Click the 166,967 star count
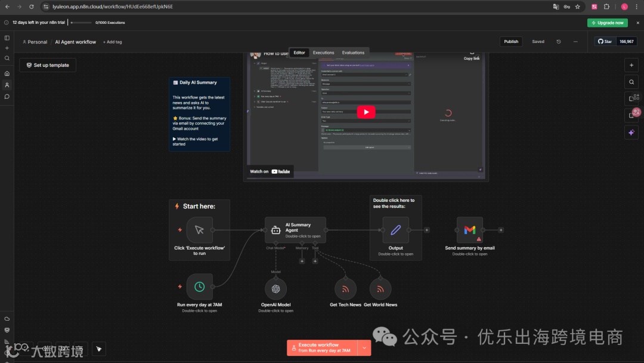 (x=626, y=42)
